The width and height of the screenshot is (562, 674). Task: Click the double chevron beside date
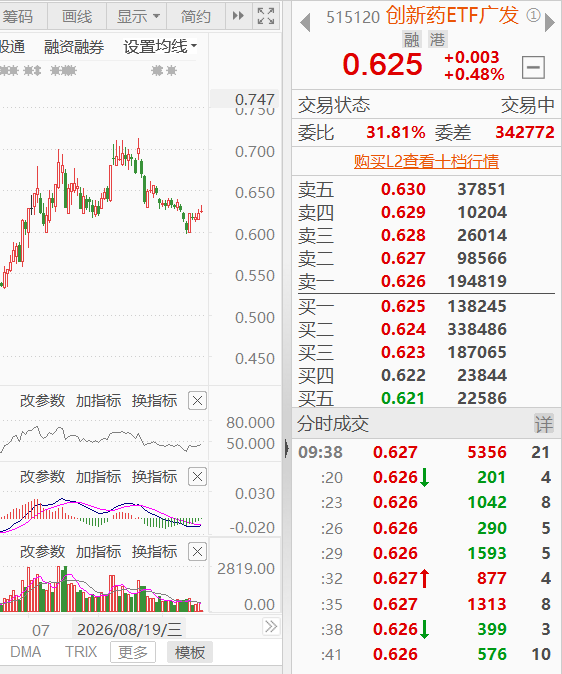(x=271, y=626)
